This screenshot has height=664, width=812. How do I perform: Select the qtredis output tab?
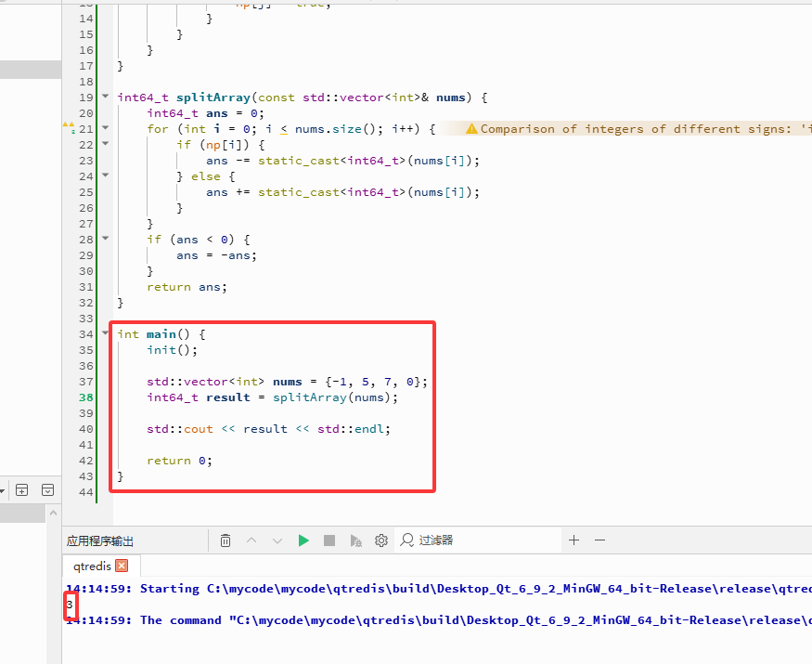(92, 566)
